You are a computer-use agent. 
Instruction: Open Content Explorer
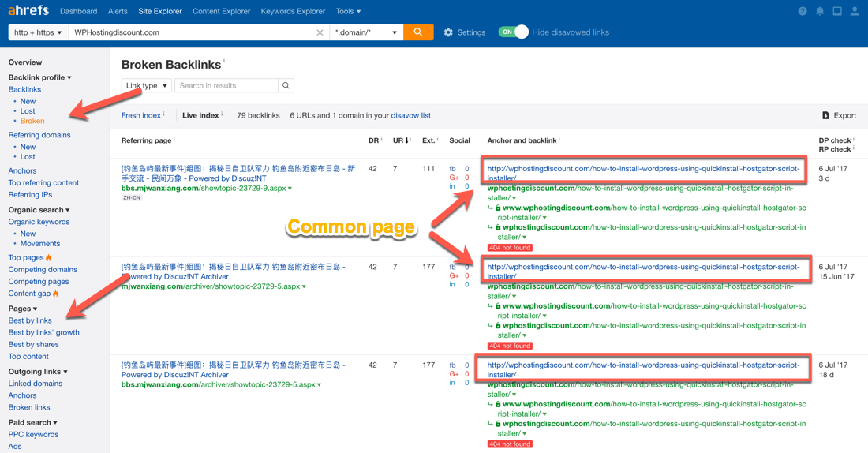coord(222,11)
